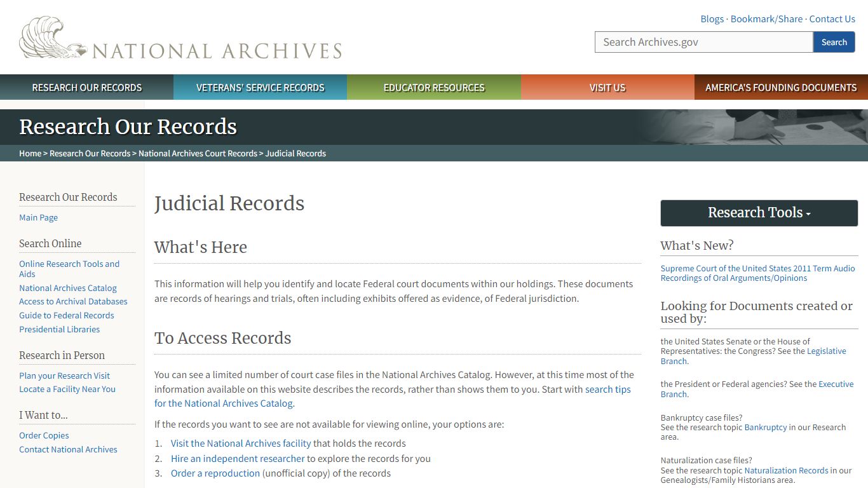Expand the Research Tools dropdown
The width and height of the screenshot is (868, 488).
pyautogui.click(x=759, y=213)
